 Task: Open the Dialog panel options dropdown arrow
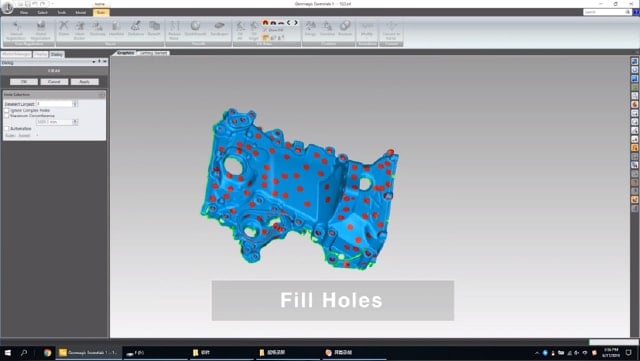[94, 62]
